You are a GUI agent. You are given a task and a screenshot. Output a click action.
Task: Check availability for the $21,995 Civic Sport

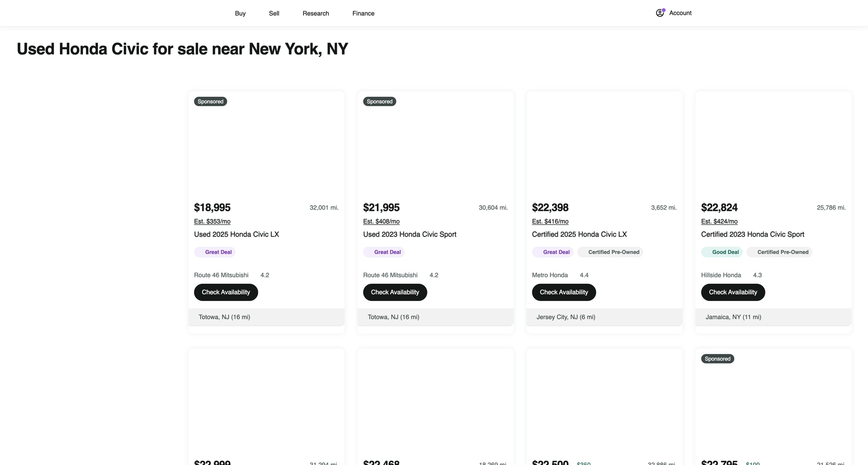395,292
